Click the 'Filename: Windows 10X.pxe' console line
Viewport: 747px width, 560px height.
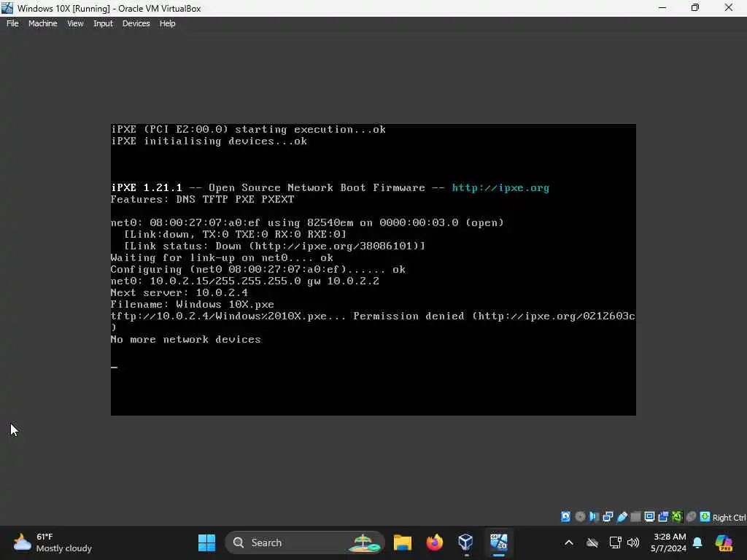(193, 304)
